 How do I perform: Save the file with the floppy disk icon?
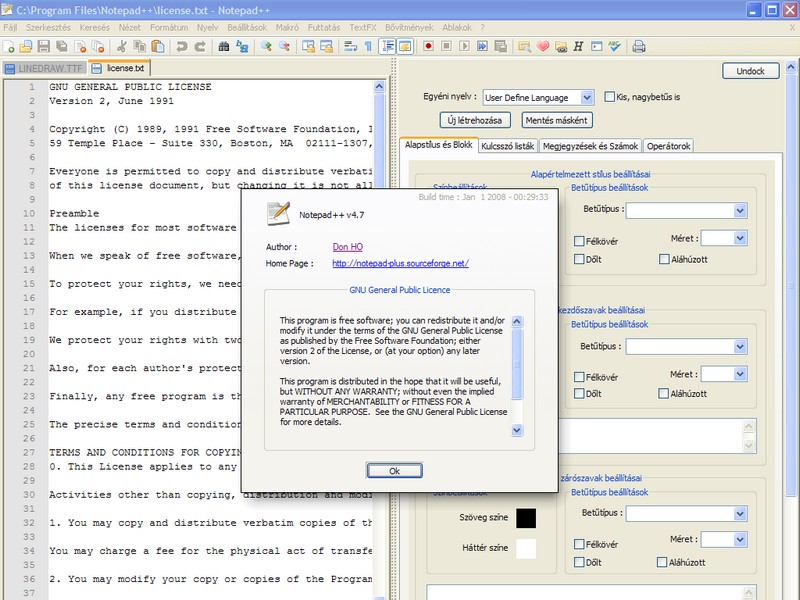coord(44,47)
